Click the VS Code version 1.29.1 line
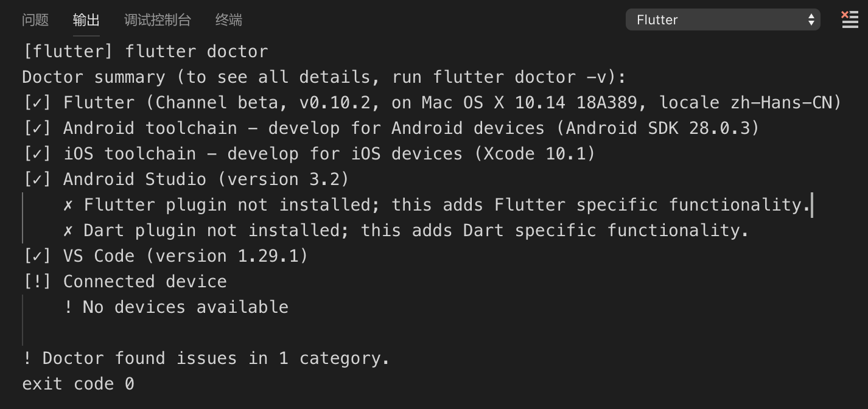868x409 pixels. tap(165, 256)
